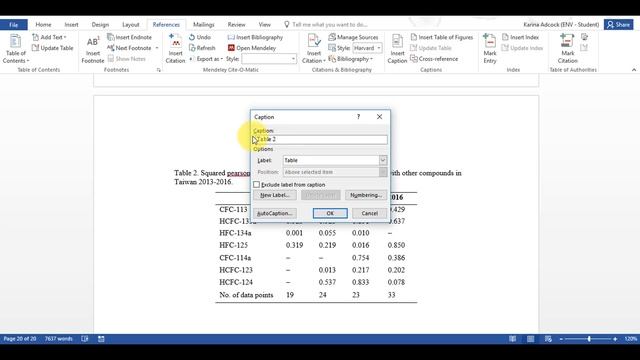The width and height of the screenshot is (640, 360).
Task: Click Tell me what you want to do
Action: click(325, 24)
